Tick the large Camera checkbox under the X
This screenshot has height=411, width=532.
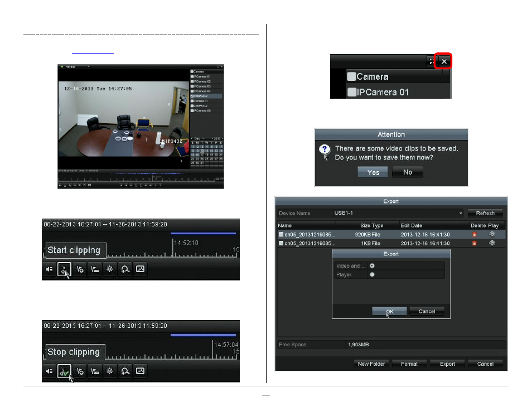[x=351, y=76]
